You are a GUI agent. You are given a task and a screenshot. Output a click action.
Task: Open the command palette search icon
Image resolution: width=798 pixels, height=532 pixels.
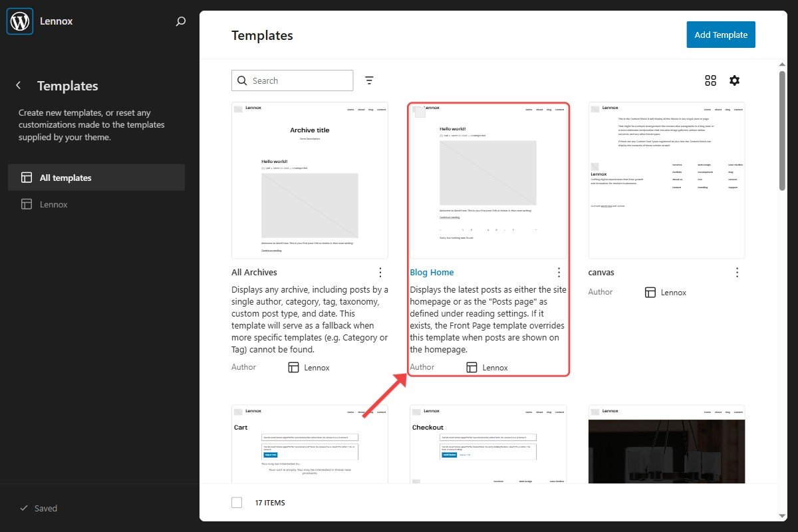180,21
